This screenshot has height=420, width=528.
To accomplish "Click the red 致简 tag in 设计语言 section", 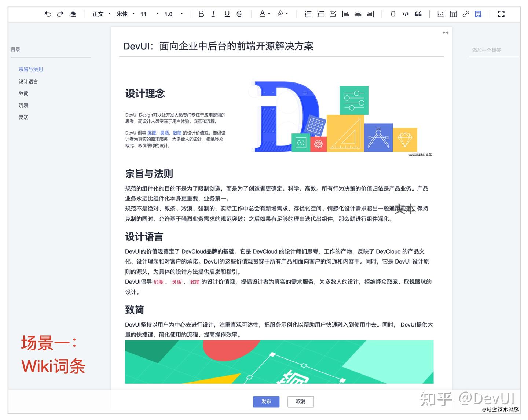I will tap(195, 282).
